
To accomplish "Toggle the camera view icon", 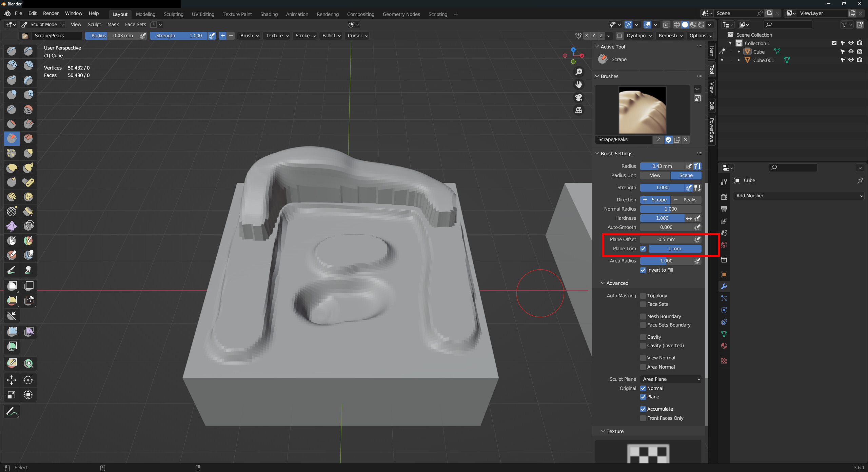I will coord(579,98).
